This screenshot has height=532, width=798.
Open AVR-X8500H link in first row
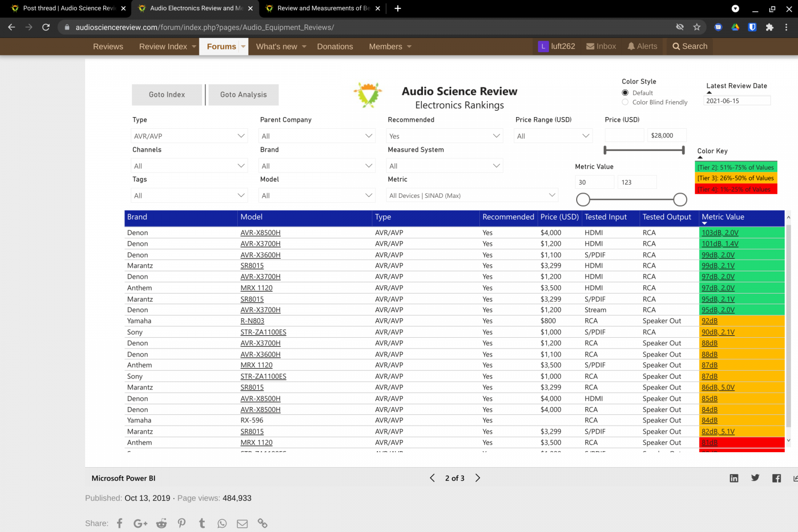pyautogui.click(x=260, y=232)
